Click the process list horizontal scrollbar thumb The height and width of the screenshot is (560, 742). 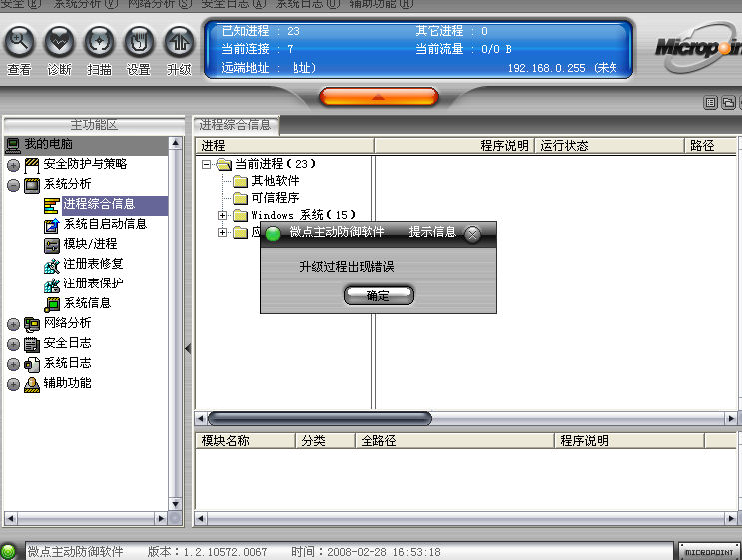[320, 418]
